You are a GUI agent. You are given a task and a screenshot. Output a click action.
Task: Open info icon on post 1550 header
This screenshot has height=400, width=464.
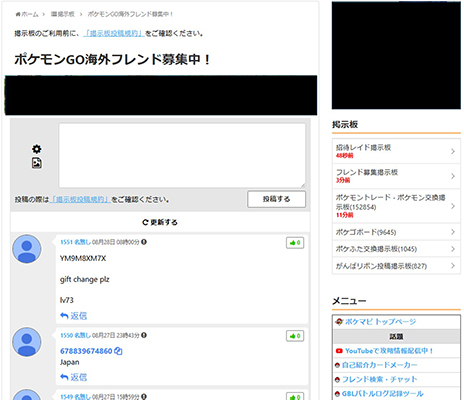click(x=144, y=335)
